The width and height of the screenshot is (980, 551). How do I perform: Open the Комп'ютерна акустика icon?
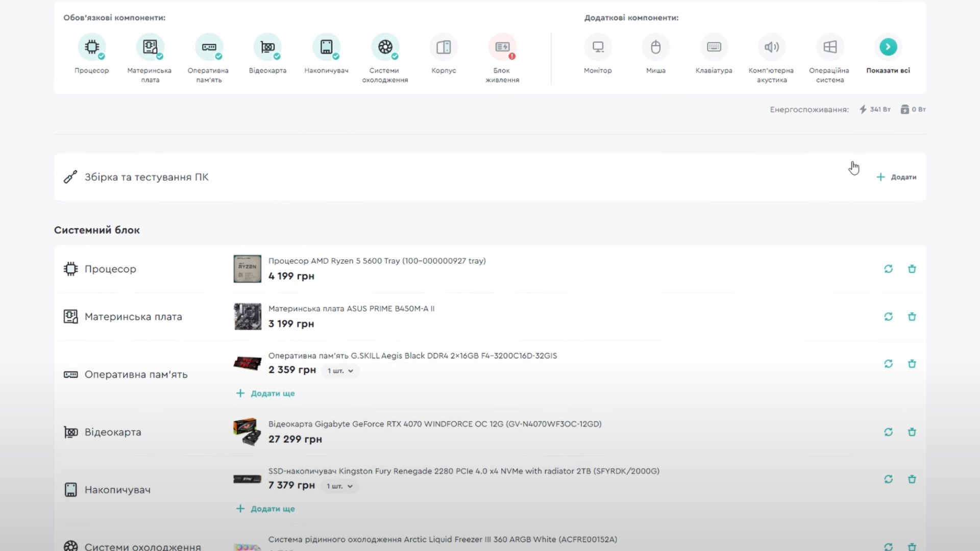pos(772,47)
